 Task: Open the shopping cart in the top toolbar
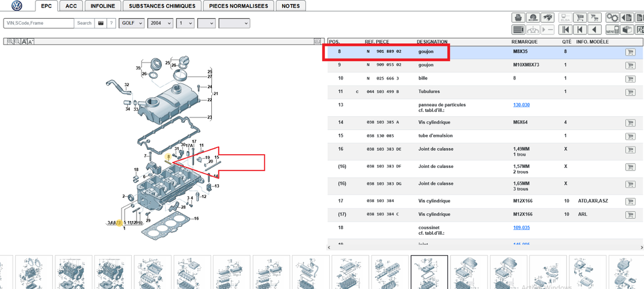pyautogui.click(x=580, y=17)
